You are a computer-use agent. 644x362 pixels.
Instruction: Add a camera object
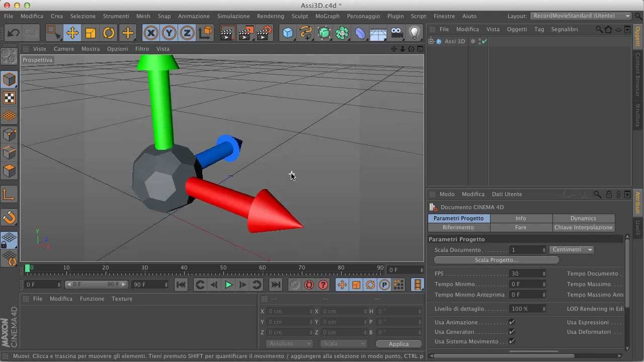coord(396,33)
